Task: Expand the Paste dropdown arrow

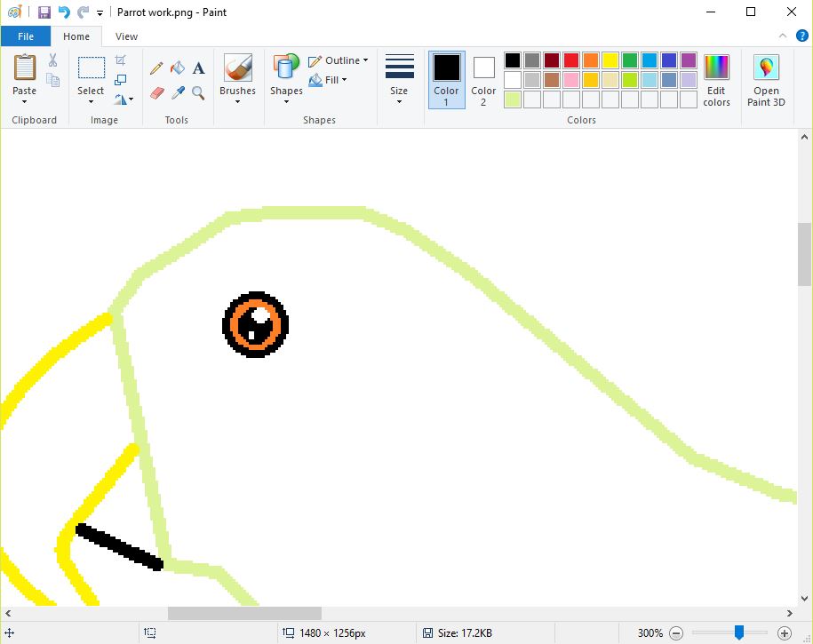Action: pyautogui.click(x=24, y=101)
